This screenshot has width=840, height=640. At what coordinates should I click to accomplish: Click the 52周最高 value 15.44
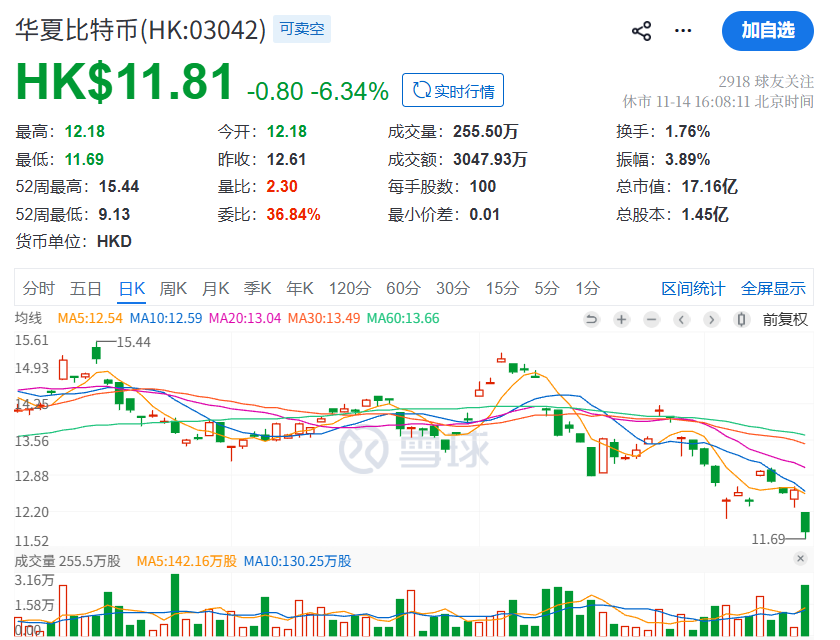click(x=119, y=186)
